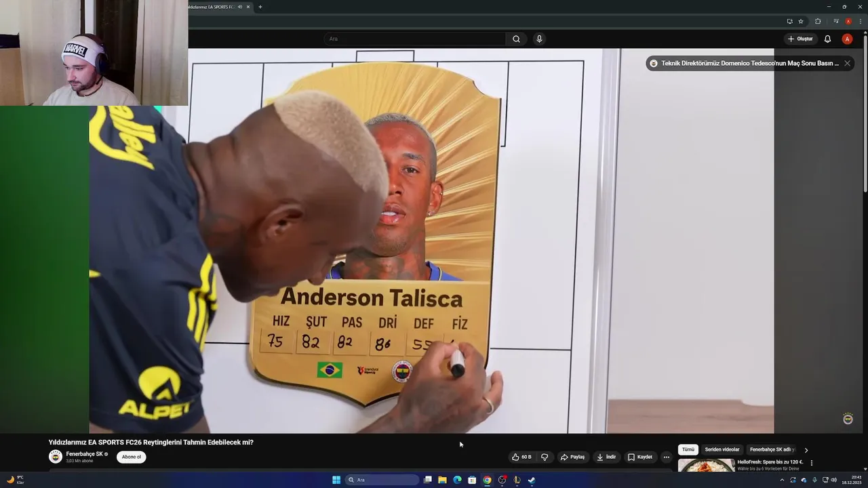
Task: Open YouTube account avatar menu
Action: point(847,39)
